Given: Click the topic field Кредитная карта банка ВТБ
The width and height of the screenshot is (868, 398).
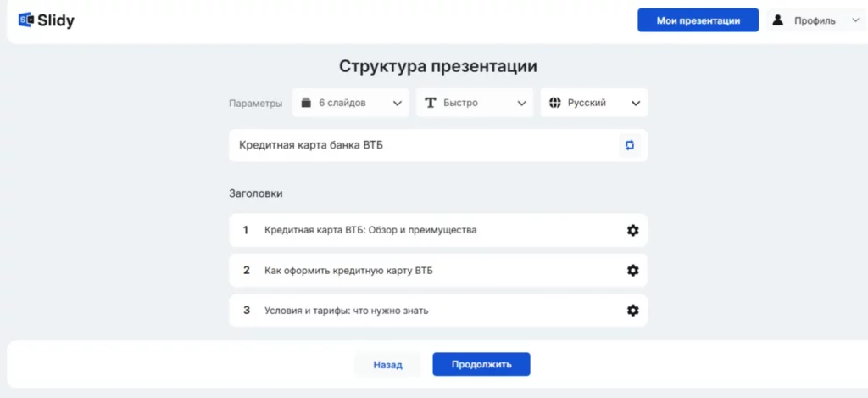Looking at the screenshot, I should point(438,145).
